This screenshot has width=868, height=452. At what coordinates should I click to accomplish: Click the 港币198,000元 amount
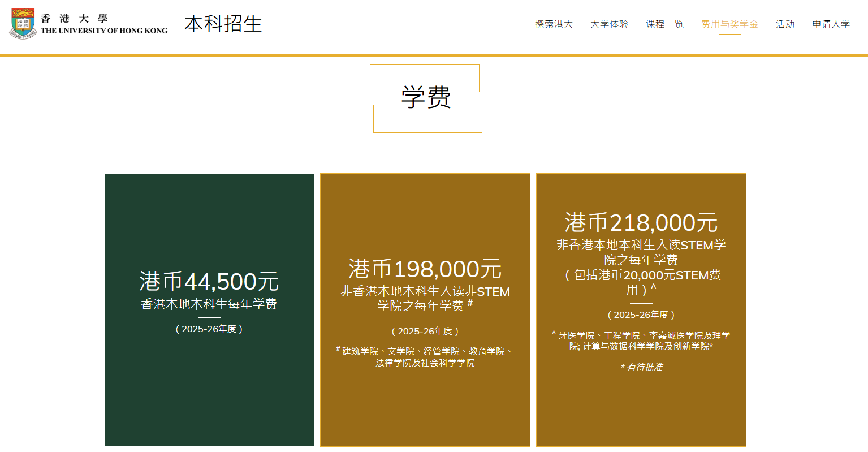point(425,269)
